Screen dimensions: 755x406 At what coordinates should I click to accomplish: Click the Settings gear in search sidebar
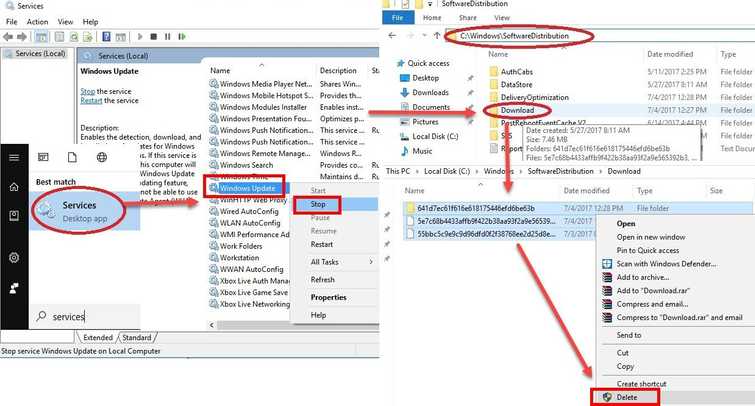point(14,258)
